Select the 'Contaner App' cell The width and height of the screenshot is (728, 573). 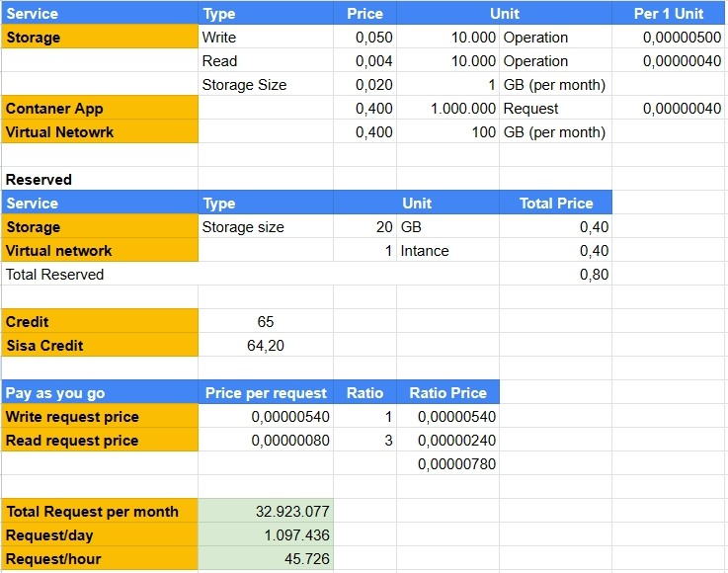tap(100, 108)
